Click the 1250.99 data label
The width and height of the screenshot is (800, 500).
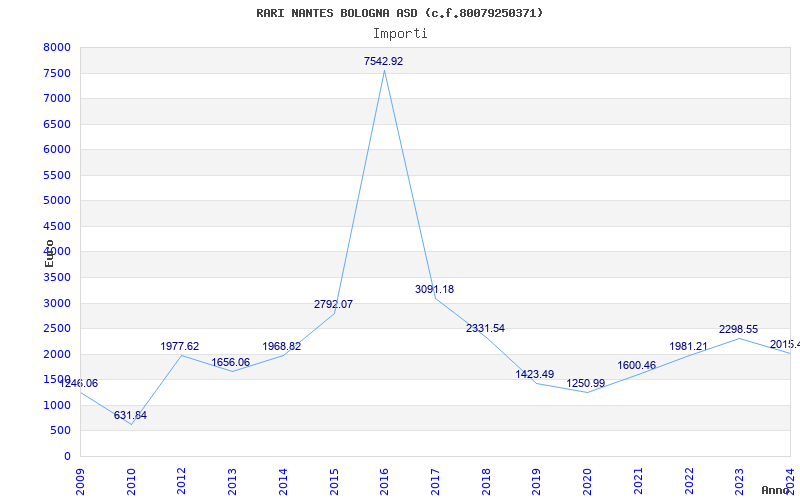pyautogui.click(x=586, y=383)
